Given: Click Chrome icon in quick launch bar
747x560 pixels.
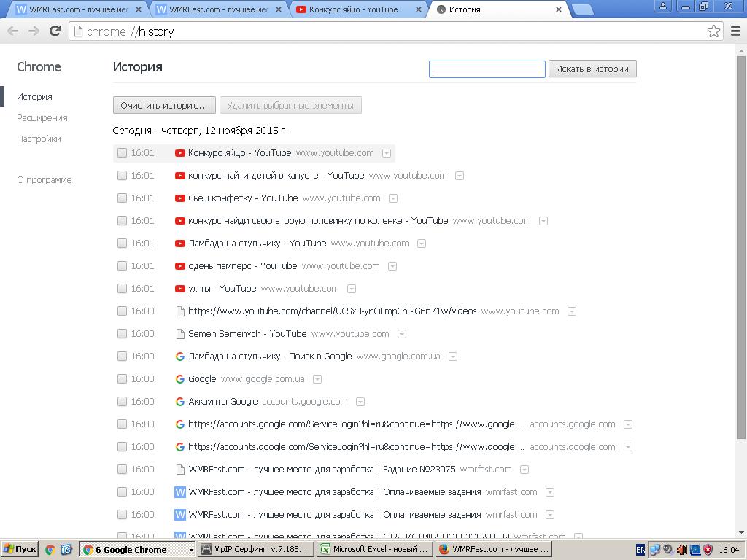Looking at the screenshot, I should pyautogui.click(x=50, y=550).
